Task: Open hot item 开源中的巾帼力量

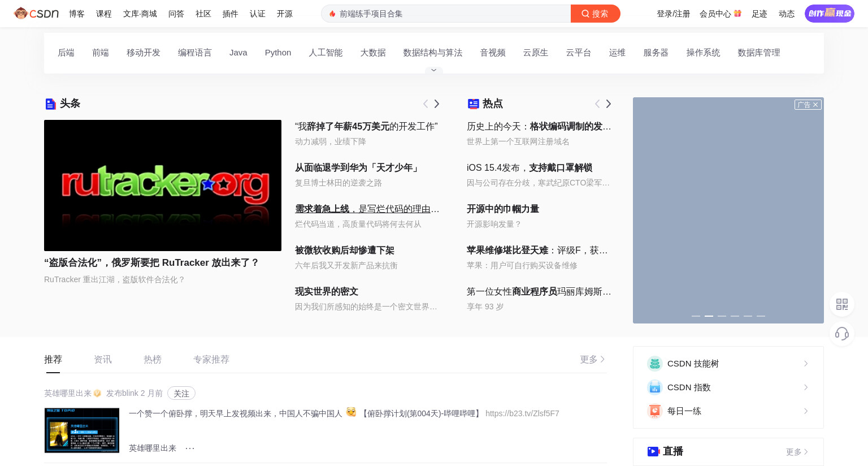Action: 503,209
